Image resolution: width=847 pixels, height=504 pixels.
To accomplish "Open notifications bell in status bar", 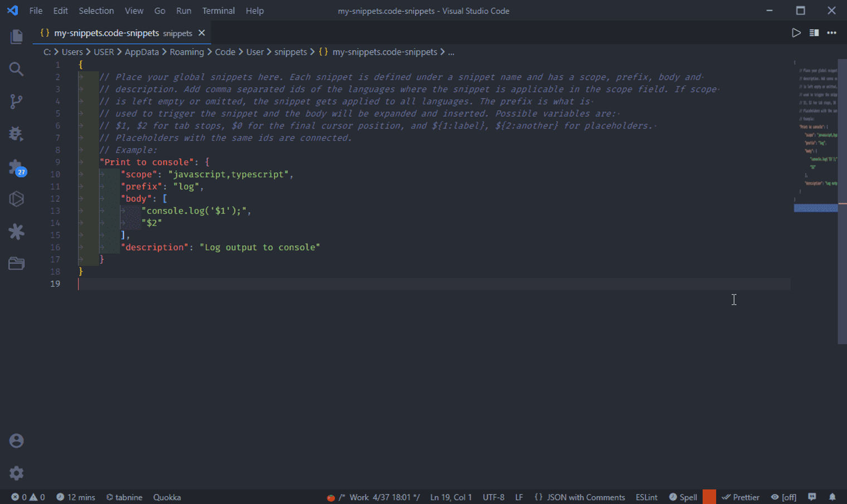I will (833, 497).
